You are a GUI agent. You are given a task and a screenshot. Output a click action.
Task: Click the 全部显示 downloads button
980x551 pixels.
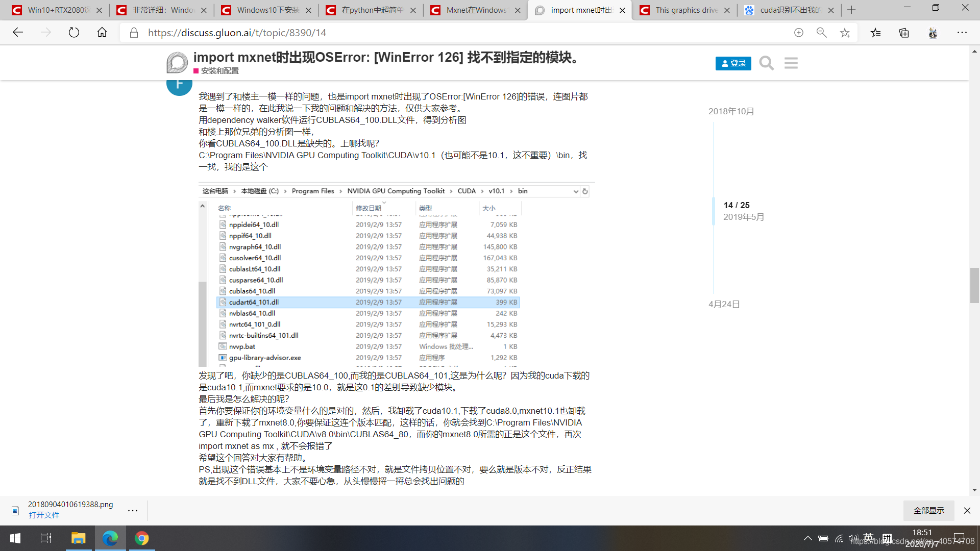pyautogui.click(x=928, y=510)
